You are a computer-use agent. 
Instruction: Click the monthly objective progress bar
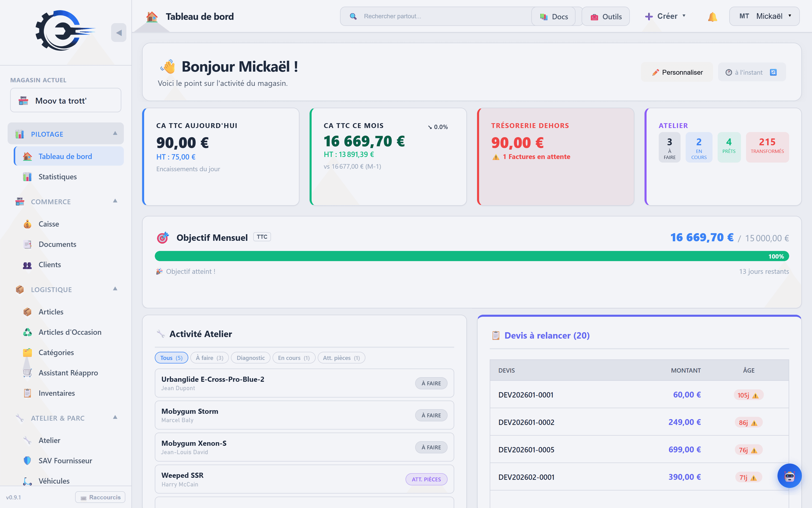pos(472,256)
